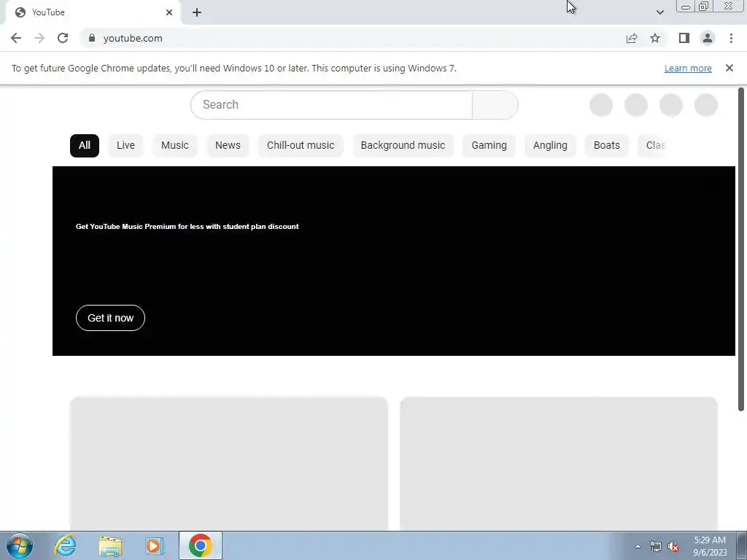Launch Internet Explorer from the taskbar
Image resolution: width=747 pixels, height=560 pixels.
pos(65,545)
